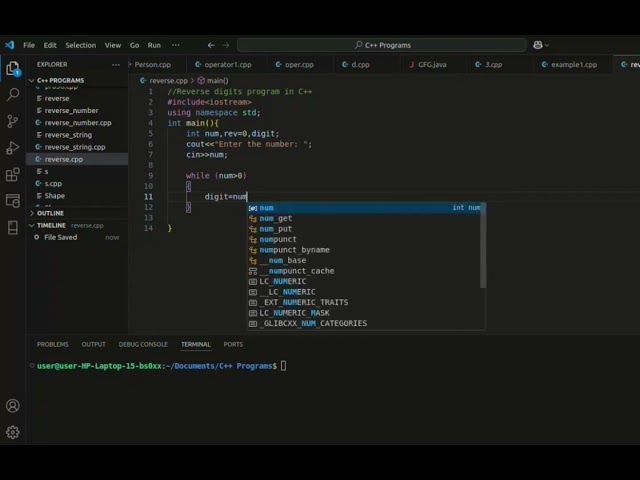Click the C++ Programs command center search box
Viewport: 640px width, 480px height.
tap(382, 45)
